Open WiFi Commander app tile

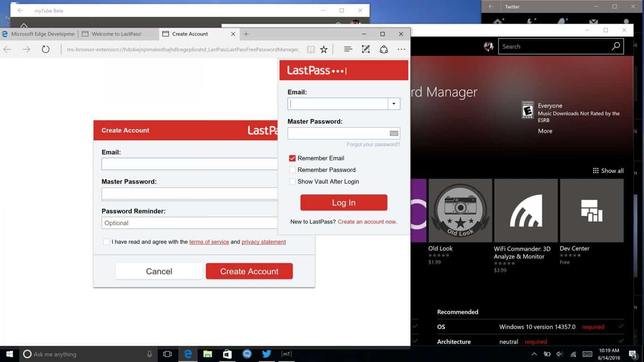tap(526, 226)
